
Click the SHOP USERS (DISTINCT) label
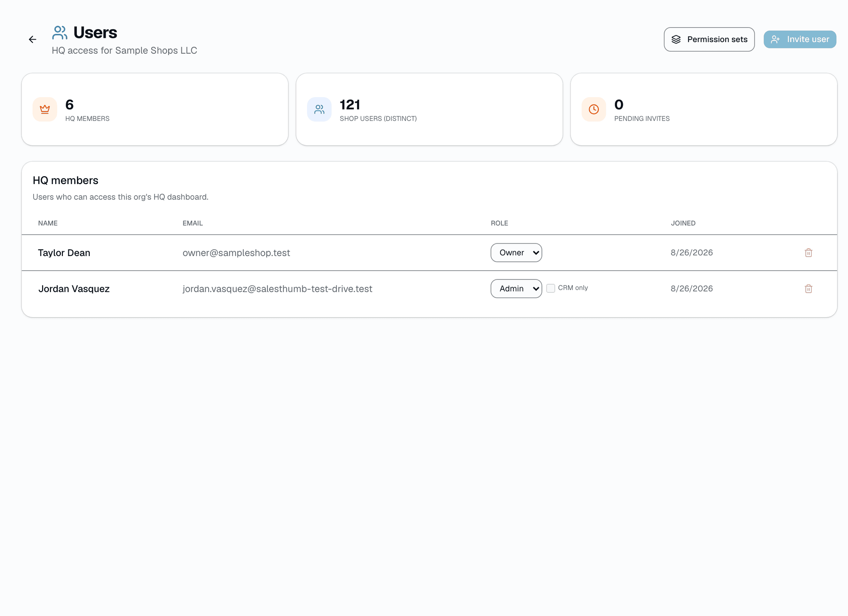[x=378, y=118]
